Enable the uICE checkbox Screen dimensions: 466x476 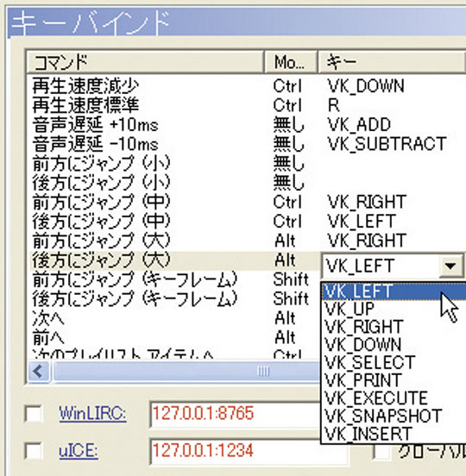click(x=34, y=451)
